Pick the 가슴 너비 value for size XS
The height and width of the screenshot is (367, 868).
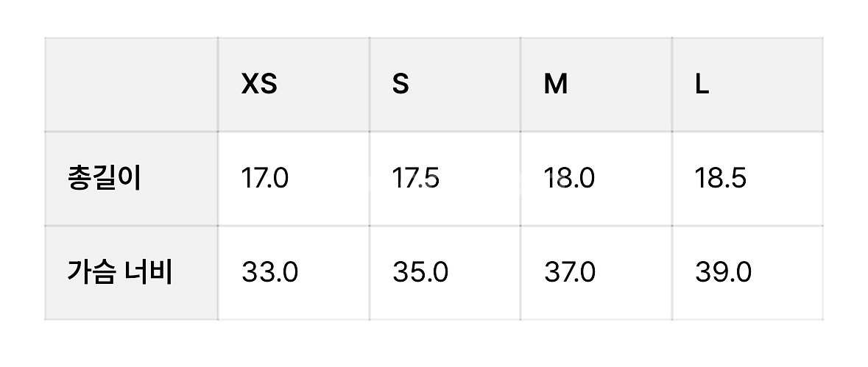pos(269,273)
